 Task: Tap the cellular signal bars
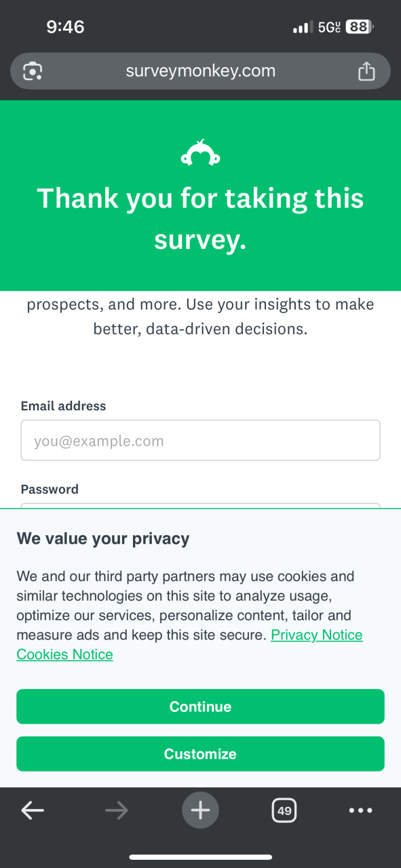[302, 28]
